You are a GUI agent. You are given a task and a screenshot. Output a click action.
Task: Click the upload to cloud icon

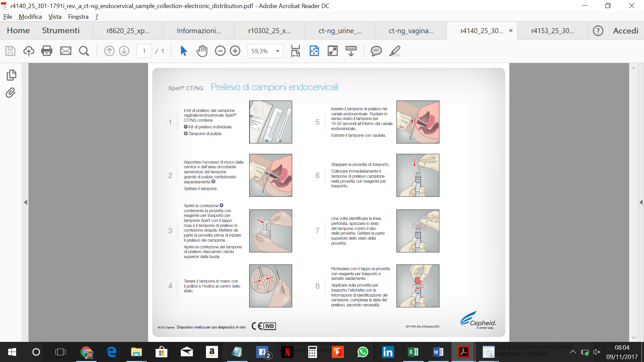pos(29,51)
